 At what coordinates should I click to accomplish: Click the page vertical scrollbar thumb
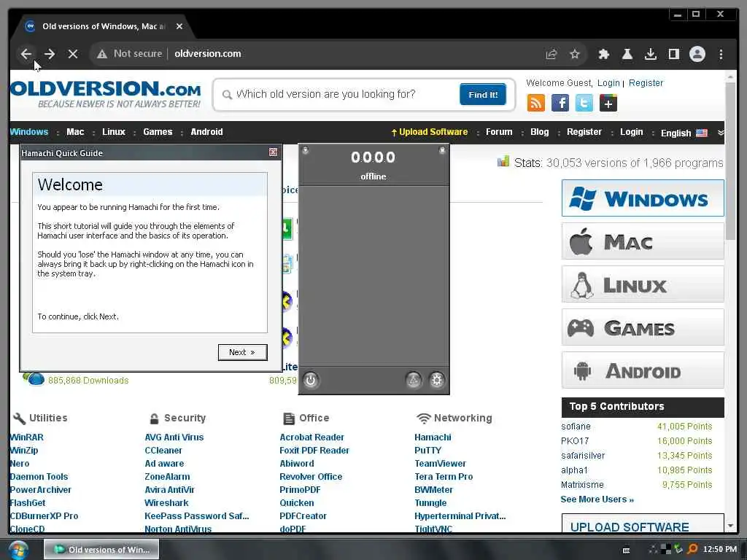[x=730, y=160]
